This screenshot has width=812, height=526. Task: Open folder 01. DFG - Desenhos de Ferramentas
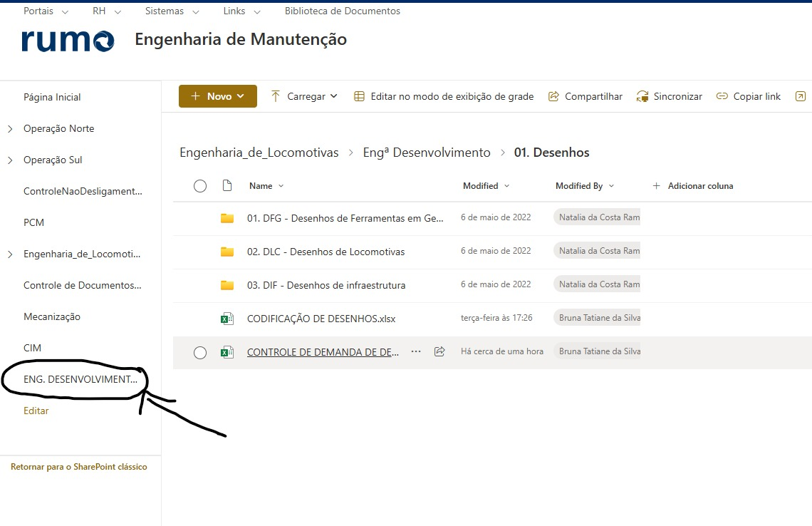coord(345,218)
